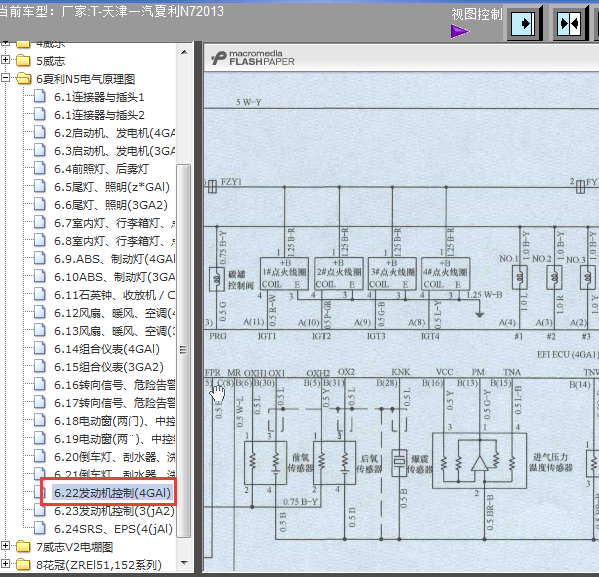Open 6.24SRS、EPS(4(jAl) page
The width and height of the screenshot is (599, 577).
pos(113,529)
